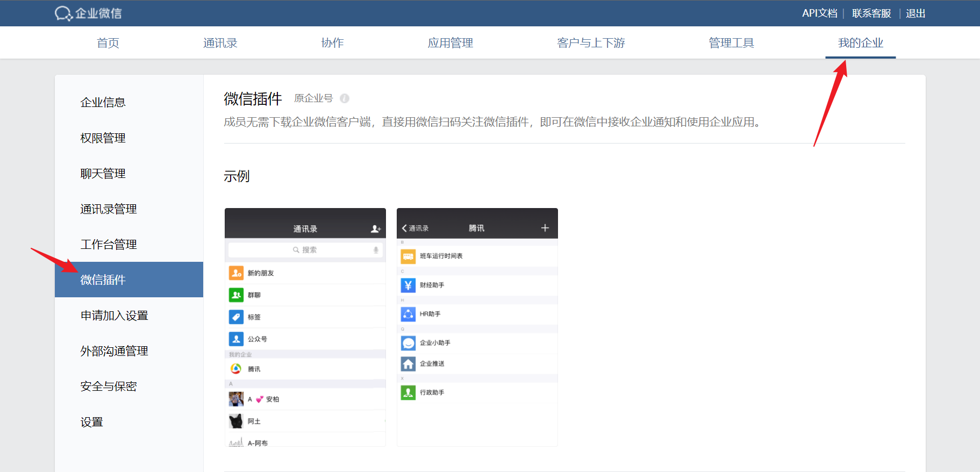Image resolution: width=980 pixels, height=472 pixels.
Task: Click the 公众号 icon
Action: point(236,339)
